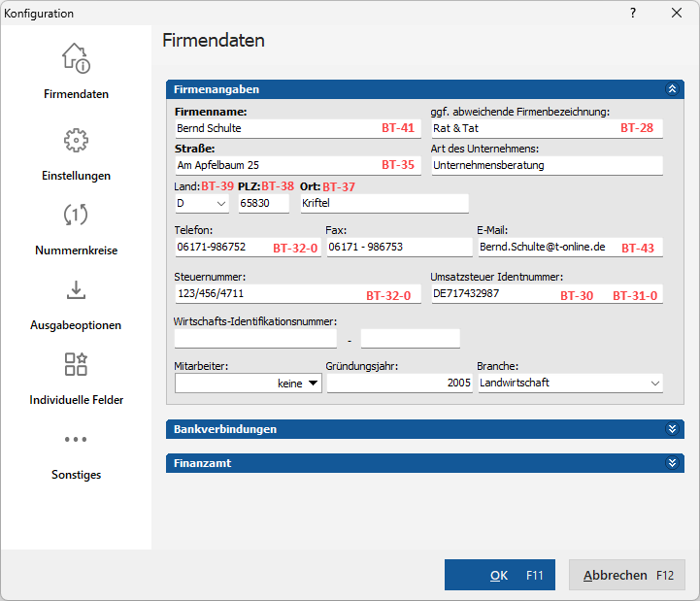This screenshot has height=601, width=700.
Task: Click the Steuernummer input field
Action: pos(298,294)
